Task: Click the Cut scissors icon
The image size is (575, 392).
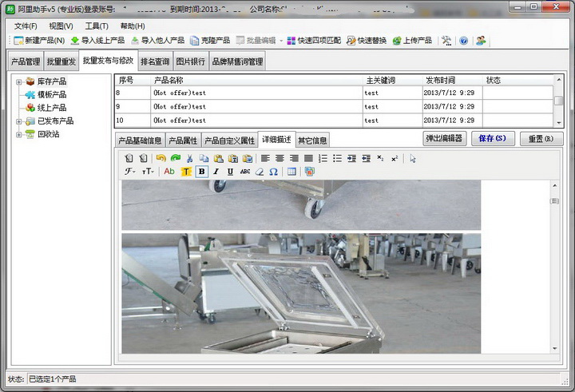Action: 189,158
